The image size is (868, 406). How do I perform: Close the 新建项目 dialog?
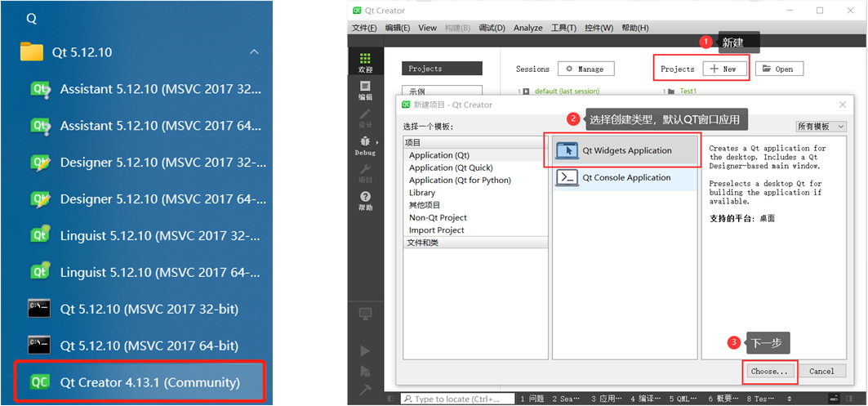point(843,104)
